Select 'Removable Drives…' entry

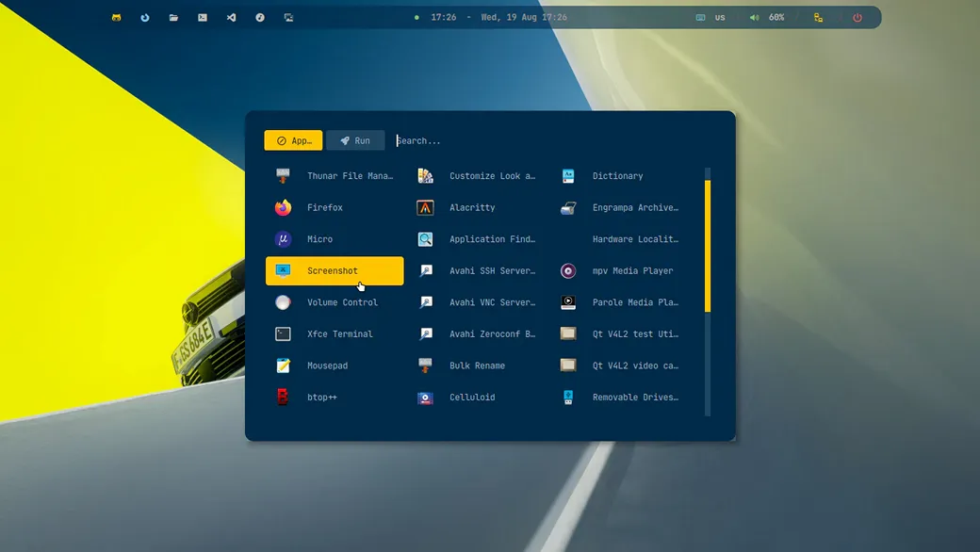click(620, 398)
